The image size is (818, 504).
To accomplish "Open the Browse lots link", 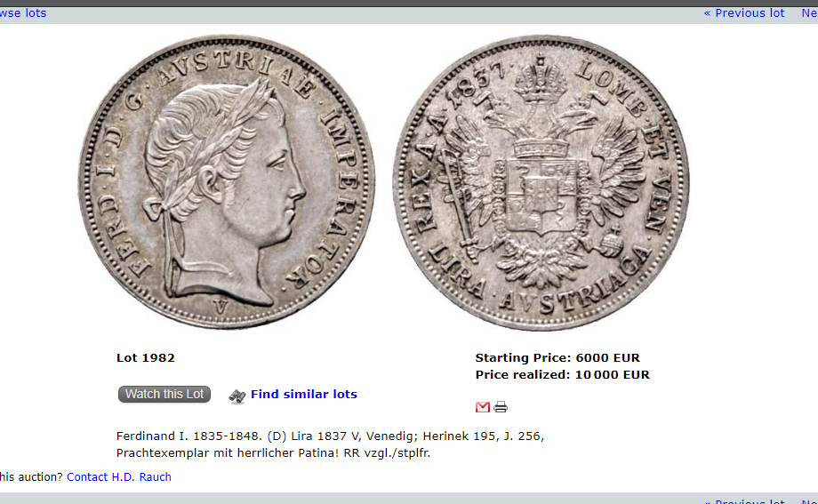I will [23, 13].
